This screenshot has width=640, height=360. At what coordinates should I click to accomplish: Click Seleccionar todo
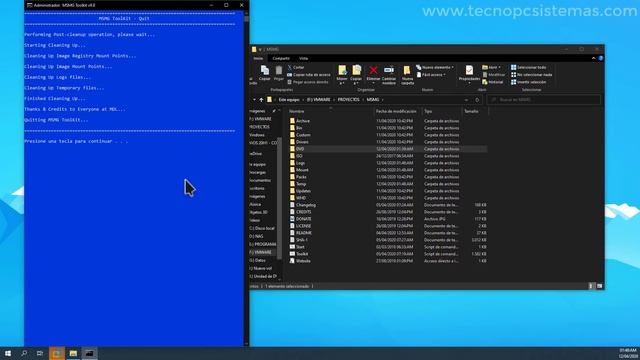(529, 67)
